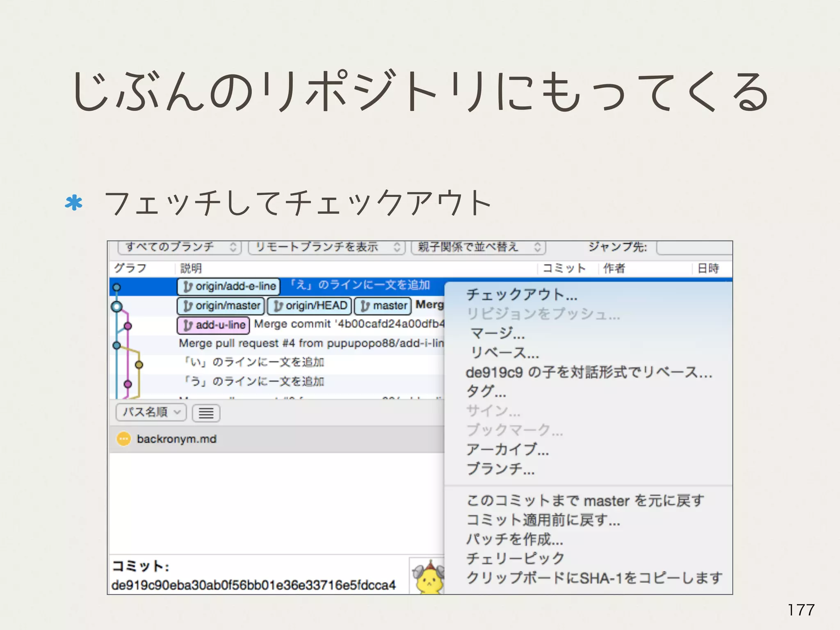Click the origin/HEAD branch tag
The width and height of the screenshot is (840, 630).
(x=310, y=306)
